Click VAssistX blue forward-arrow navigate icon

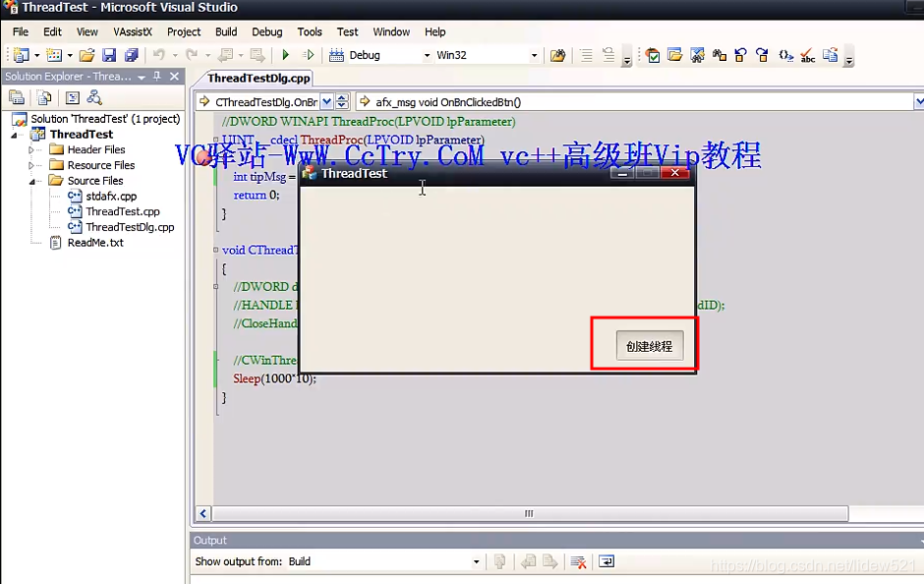[763, 55]
